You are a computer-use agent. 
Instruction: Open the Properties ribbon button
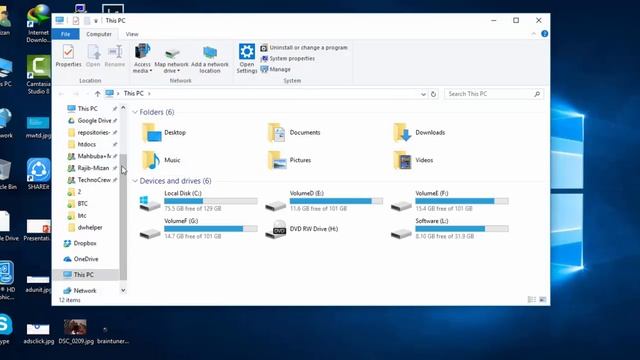68,56
